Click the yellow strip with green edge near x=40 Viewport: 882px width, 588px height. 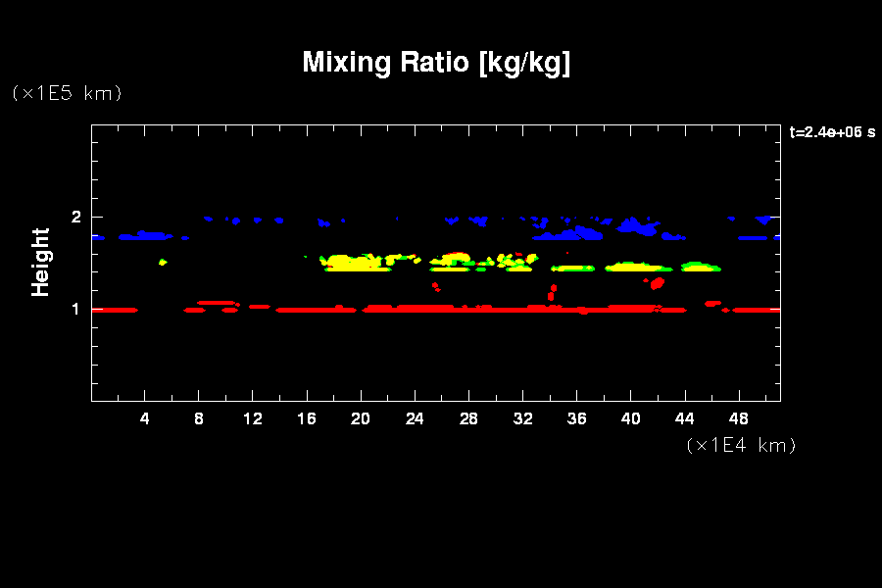click(635, 267)
